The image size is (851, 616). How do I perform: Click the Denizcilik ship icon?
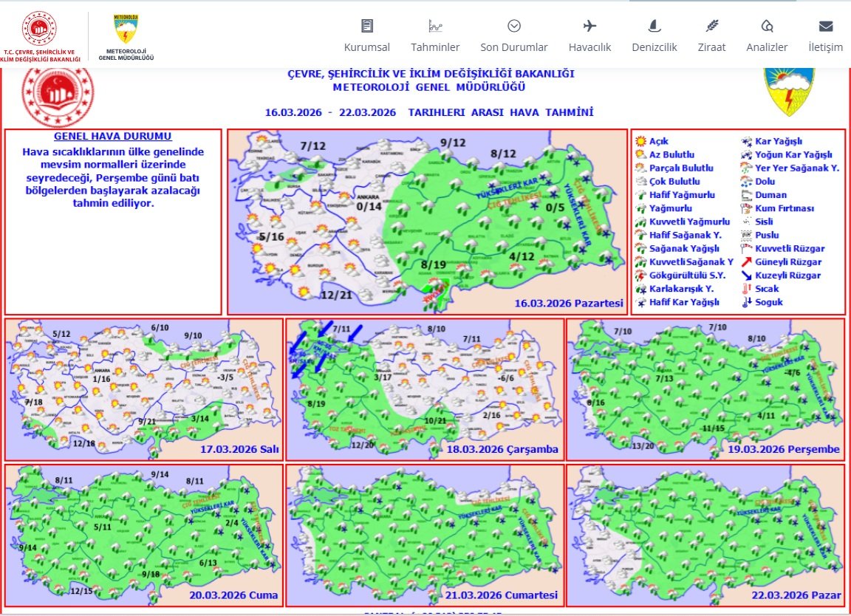click(654, 27)
